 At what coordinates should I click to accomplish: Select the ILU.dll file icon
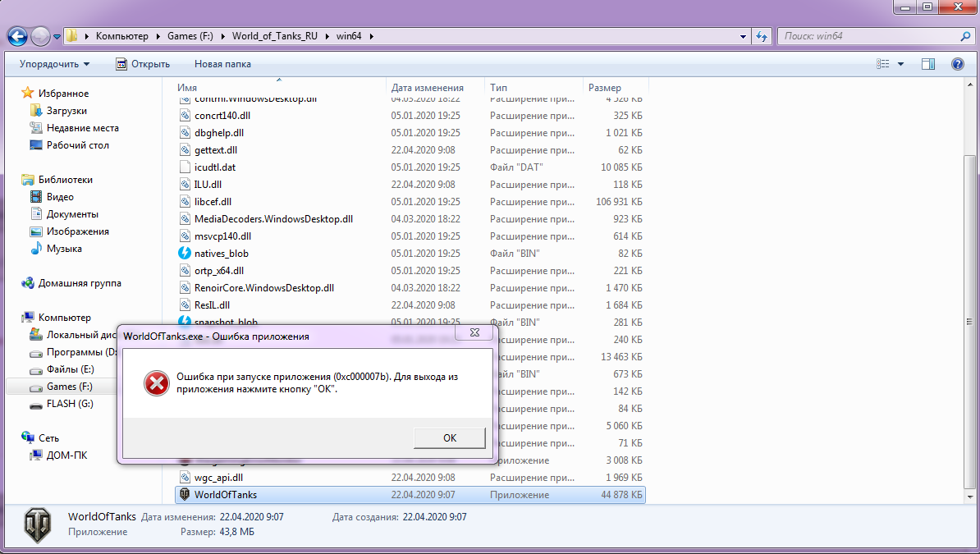(x=185, y=185)
